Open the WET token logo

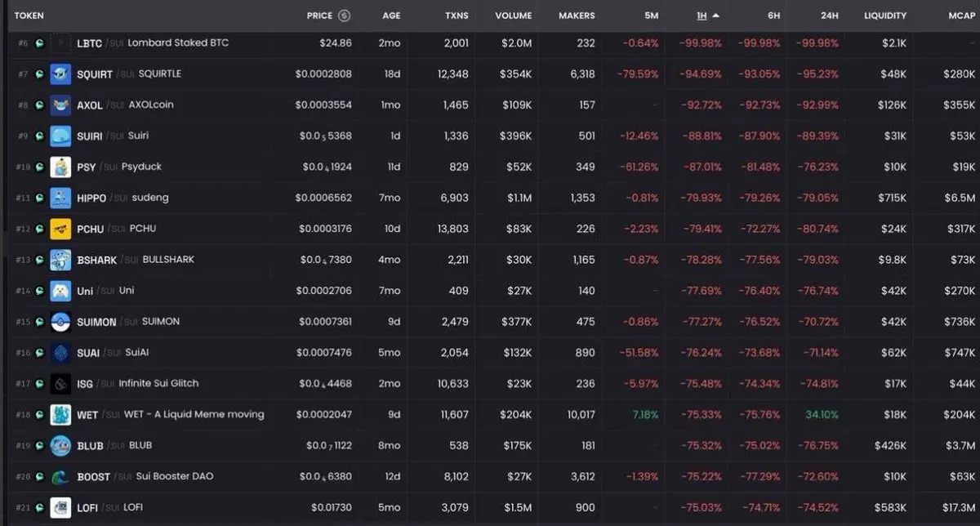pyautogui.click(x=60, y=415)
